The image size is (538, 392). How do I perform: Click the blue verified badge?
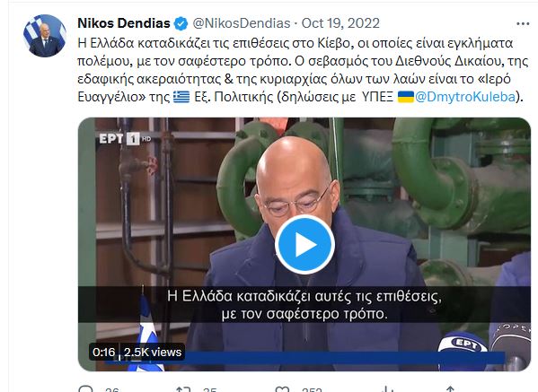point(181,23)
